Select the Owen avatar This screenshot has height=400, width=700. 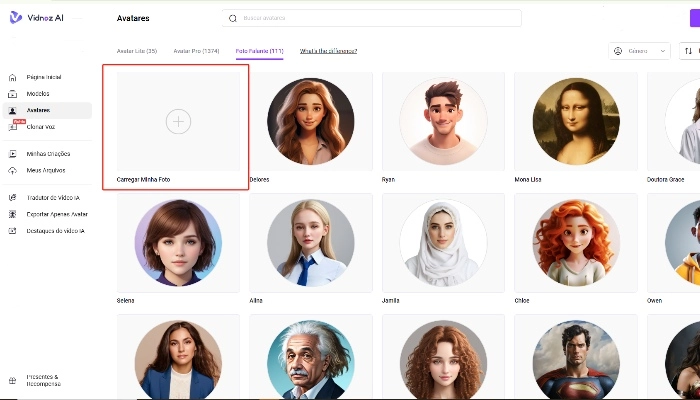674,243
